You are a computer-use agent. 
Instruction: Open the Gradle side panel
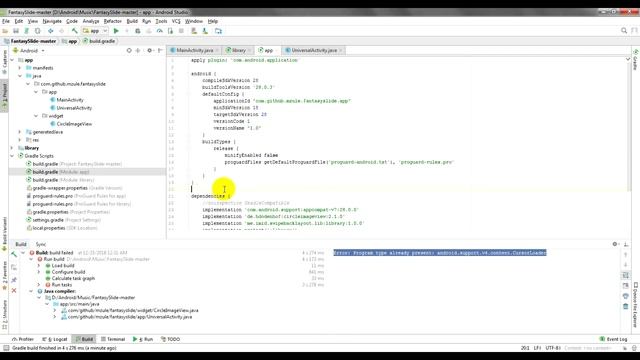636,60
